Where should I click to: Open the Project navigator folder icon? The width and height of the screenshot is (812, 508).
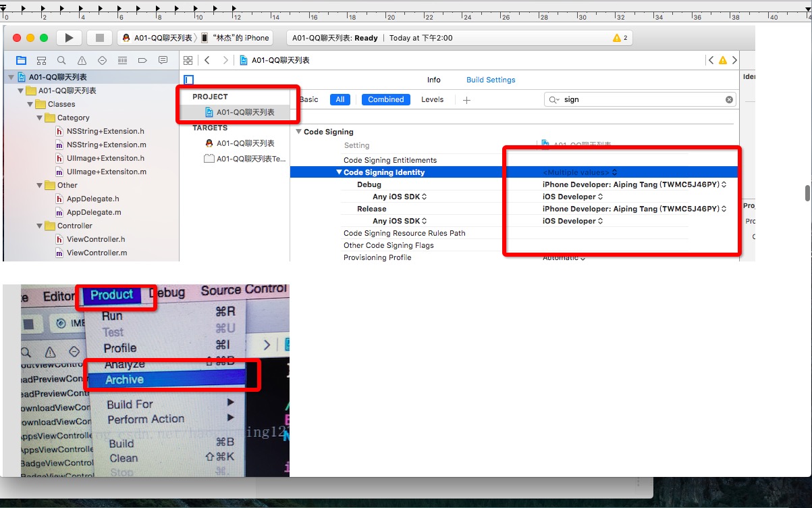pyautogui.click(x=21, y=60)
